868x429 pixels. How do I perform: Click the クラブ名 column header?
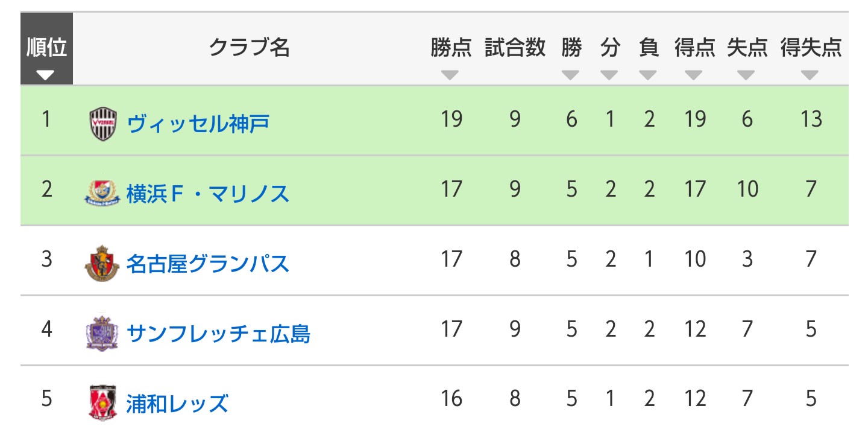[x=250, y=47]
